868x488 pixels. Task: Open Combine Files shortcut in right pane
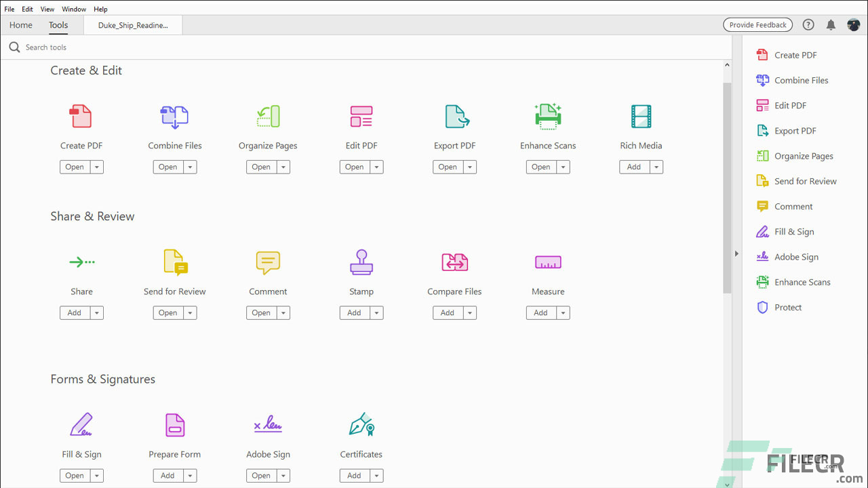[792, 80]
